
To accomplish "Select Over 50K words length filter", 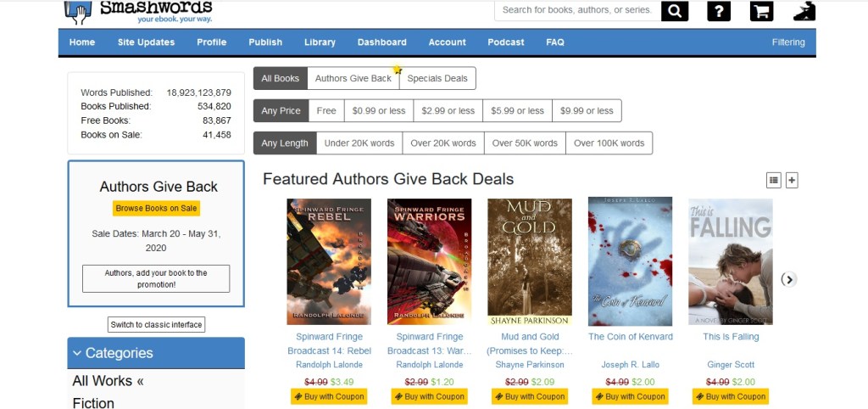I will click(x=525, y=143).
